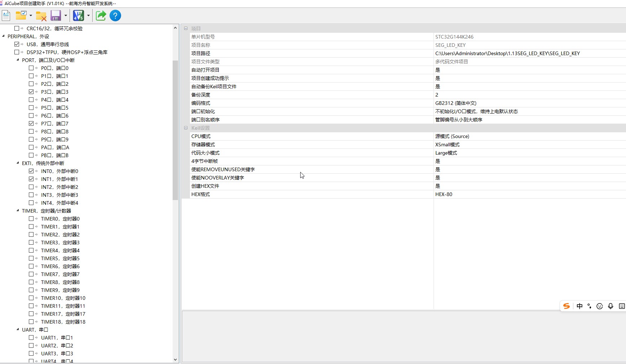Viewport: 626px width, 364px height.
Task: Click the CPU模式 property row
Action: click(x=201, y=136)
